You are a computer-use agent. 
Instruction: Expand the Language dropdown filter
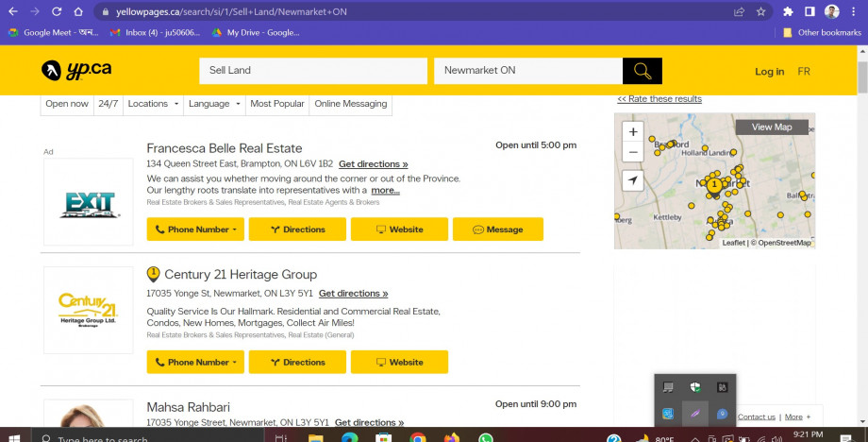point(214,104)
